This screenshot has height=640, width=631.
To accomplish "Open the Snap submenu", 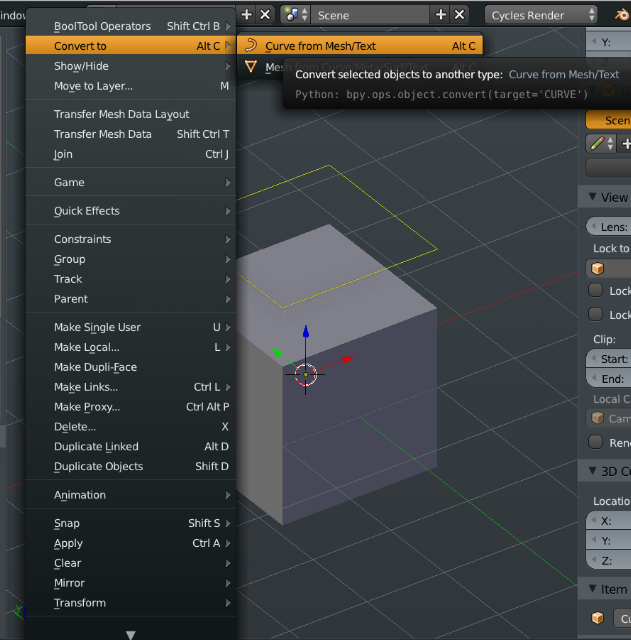I will [x=131, y=523].
